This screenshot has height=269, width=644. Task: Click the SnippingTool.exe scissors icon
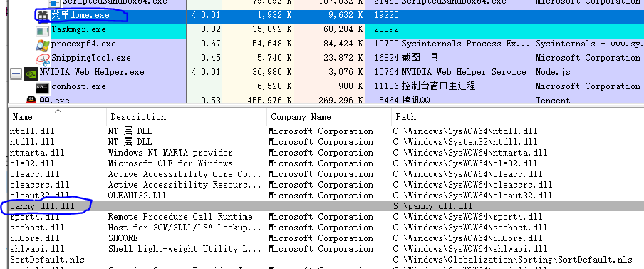(x=42, y=59)
